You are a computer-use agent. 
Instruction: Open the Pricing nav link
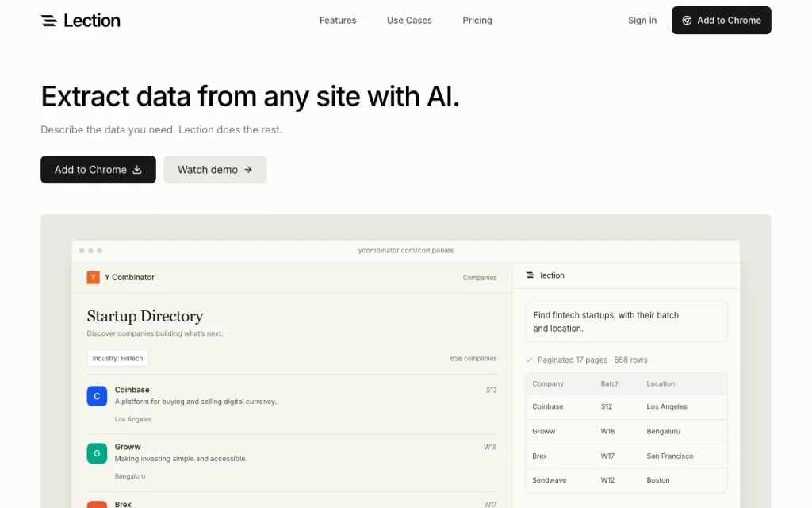(x=477, y=20)
